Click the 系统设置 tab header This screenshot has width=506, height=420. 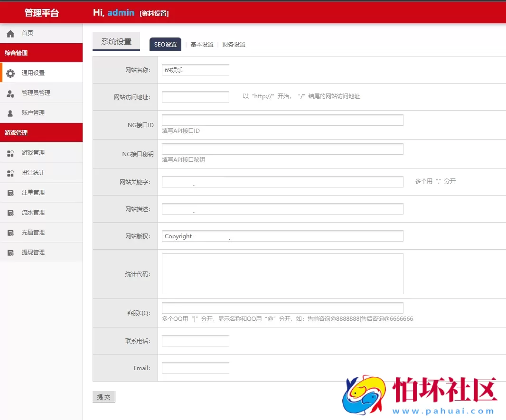[116, 41]
